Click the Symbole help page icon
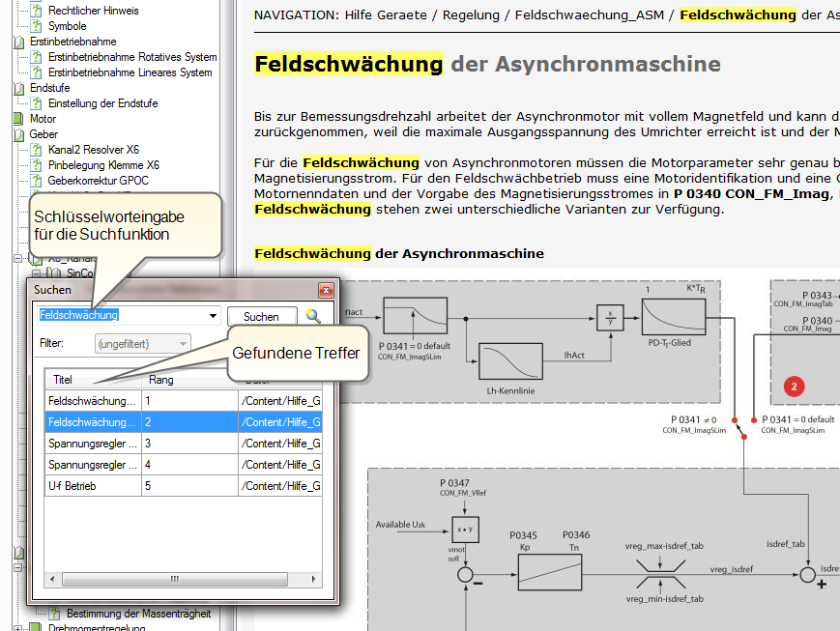The image size is (840, 631). tap(38, 26)
